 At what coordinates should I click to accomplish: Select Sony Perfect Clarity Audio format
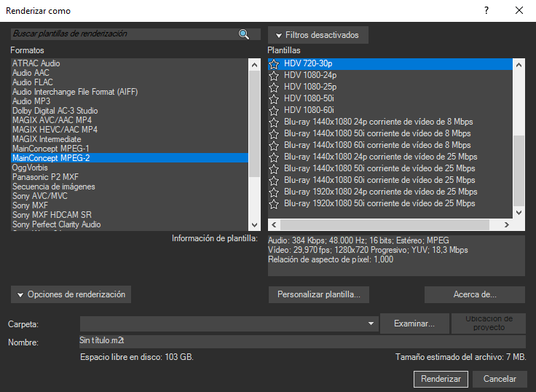click(x=130, y=224)
